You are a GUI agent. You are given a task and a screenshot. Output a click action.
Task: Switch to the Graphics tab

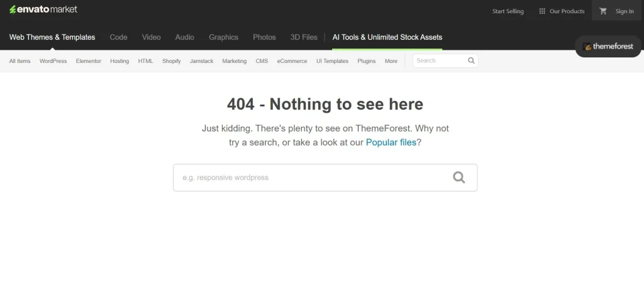pos(223,37)
